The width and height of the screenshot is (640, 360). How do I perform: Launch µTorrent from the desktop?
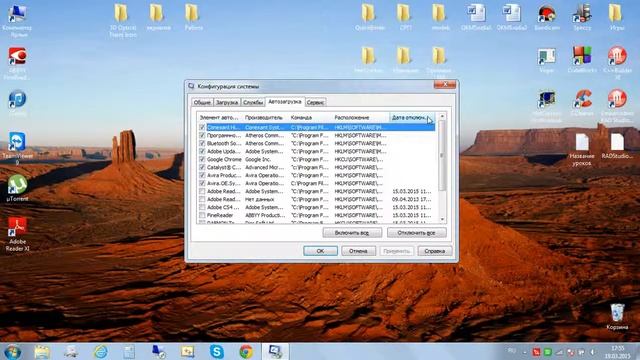click(17, 188)
